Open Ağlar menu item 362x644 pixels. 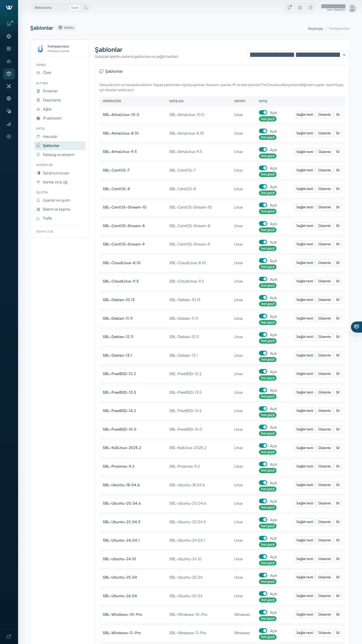pyautogui.click(x=60, y=109)
